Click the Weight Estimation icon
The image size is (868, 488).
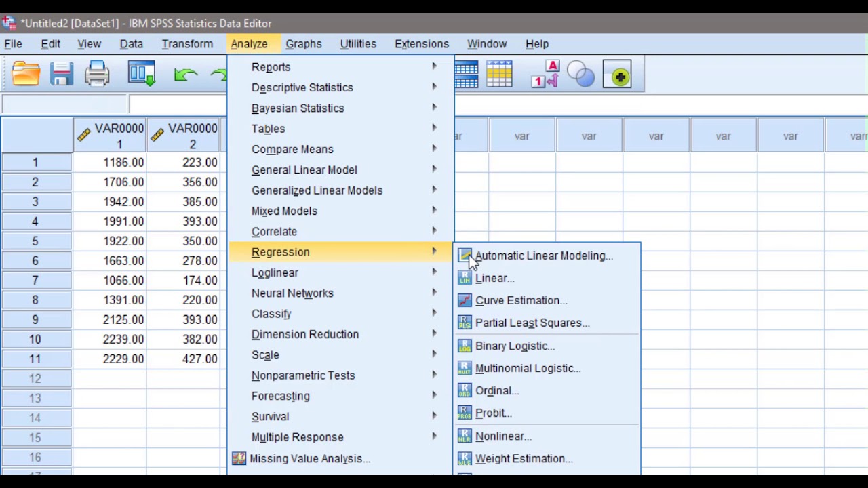tap(465, 458)
